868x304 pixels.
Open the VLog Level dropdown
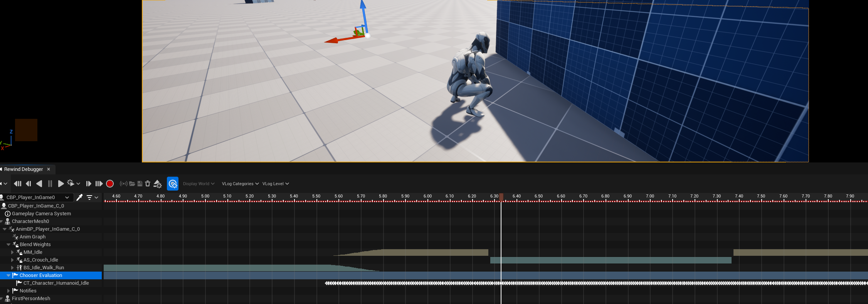click(276, 184)
